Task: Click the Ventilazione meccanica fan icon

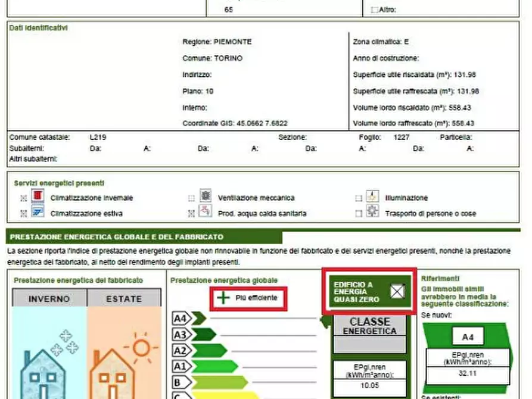Action: pos(206,197)
